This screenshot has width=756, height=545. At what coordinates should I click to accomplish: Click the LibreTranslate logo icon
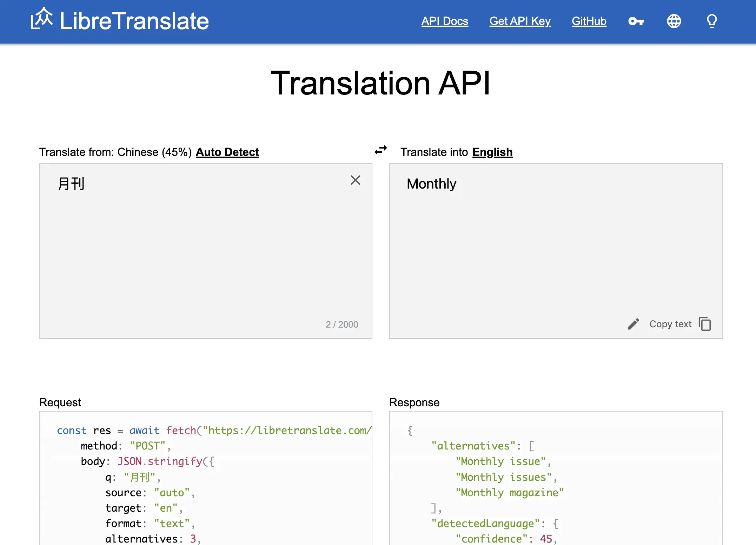[x=44, y=20]
